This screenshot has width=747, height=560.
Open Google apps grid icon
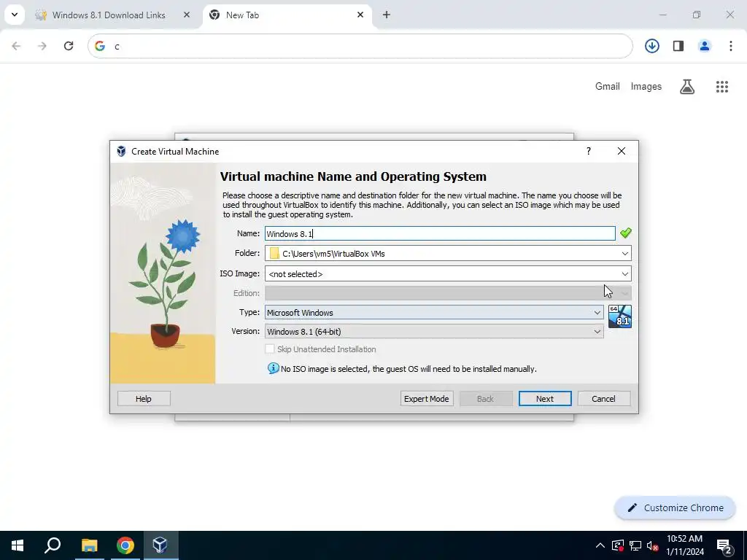[x=721, y=87]
